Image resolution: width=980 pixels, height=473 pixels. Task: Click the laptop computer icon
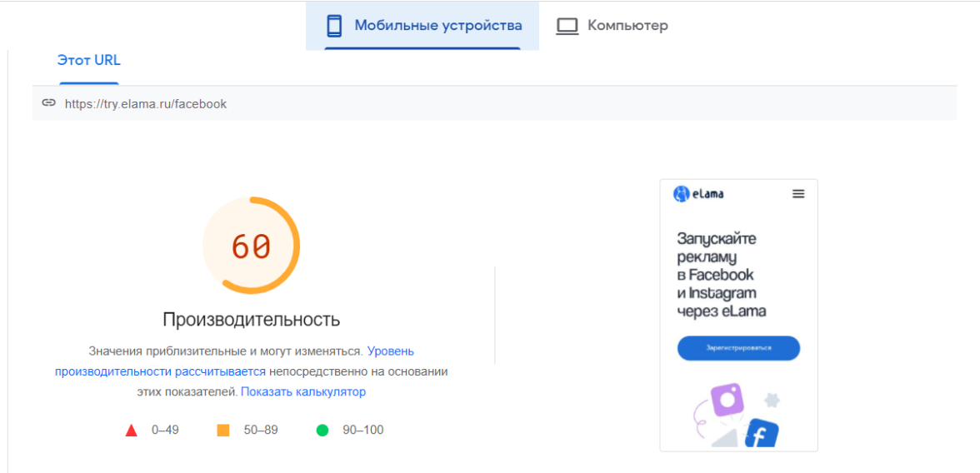click(x=567, y=27)
